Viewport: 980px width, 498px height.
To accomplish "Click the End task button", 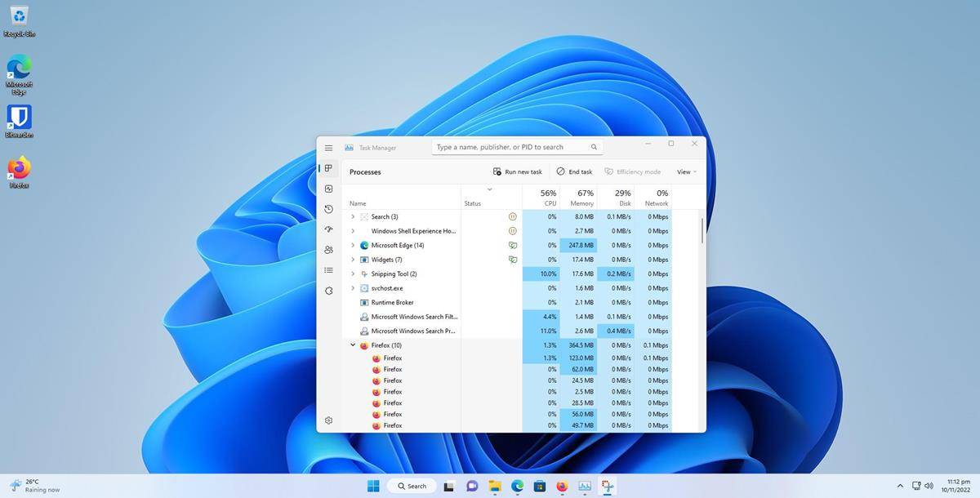I will 574,171.
